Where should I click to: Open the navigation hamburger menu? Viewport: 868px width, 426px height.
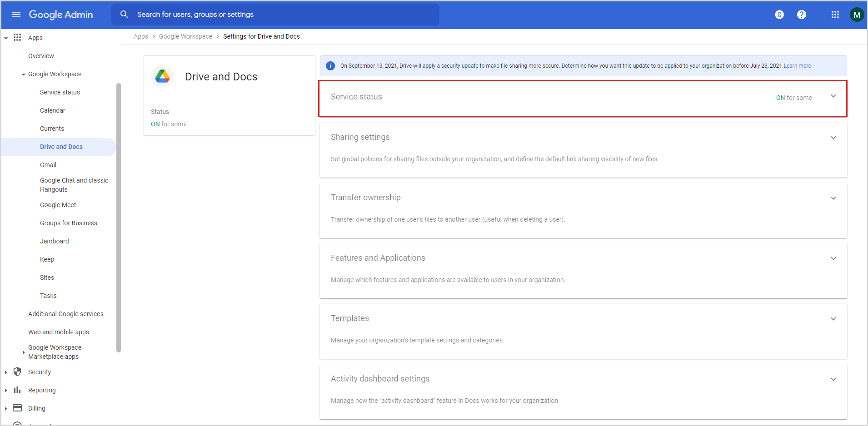point(16,15)
